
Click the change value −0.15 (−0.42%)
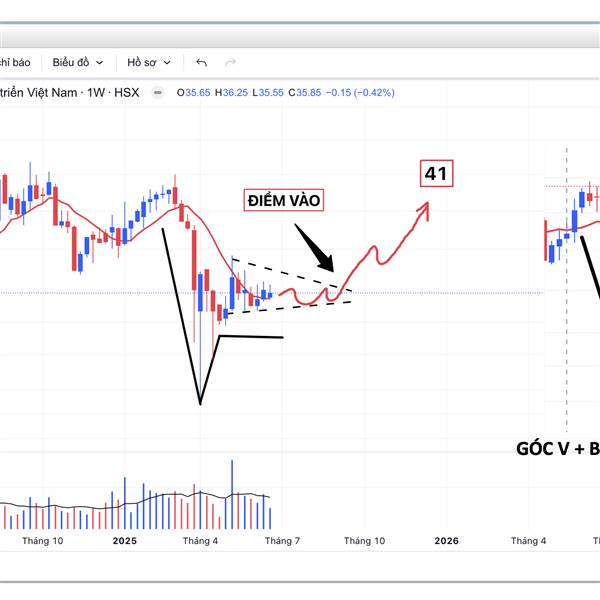[x=360, y=93]
